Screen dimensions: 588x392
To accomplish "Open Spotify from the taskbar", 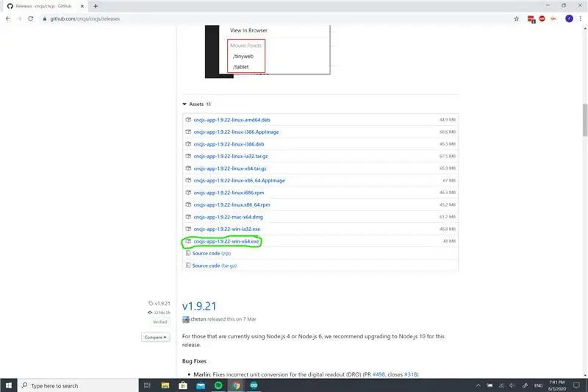I will click(218, 385).
